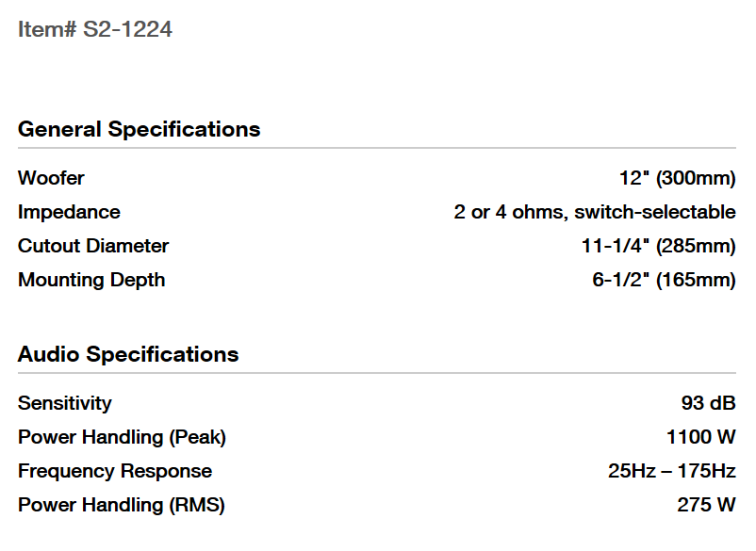Image resolution: width=756 pixels, height=551 pixels.
Task: Click the 6-1/2" (165mm) value
Action: coord(664,280)
